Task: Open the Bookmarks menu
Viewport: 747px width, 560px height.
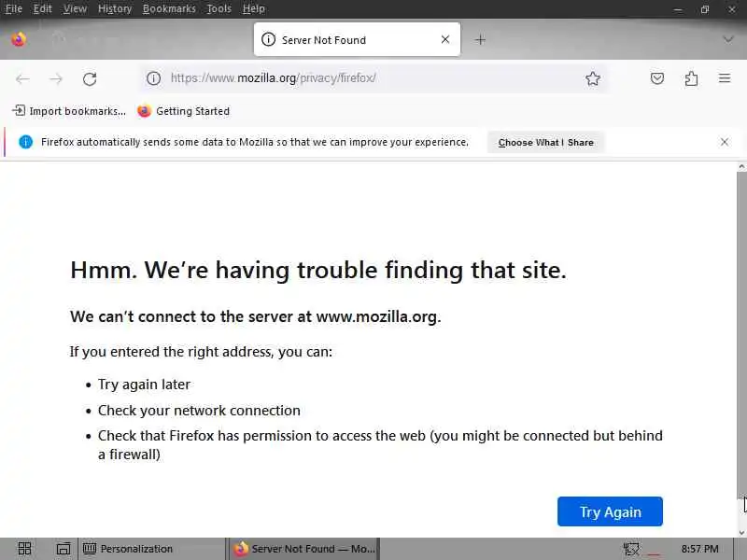Action: tap(169, 8)
